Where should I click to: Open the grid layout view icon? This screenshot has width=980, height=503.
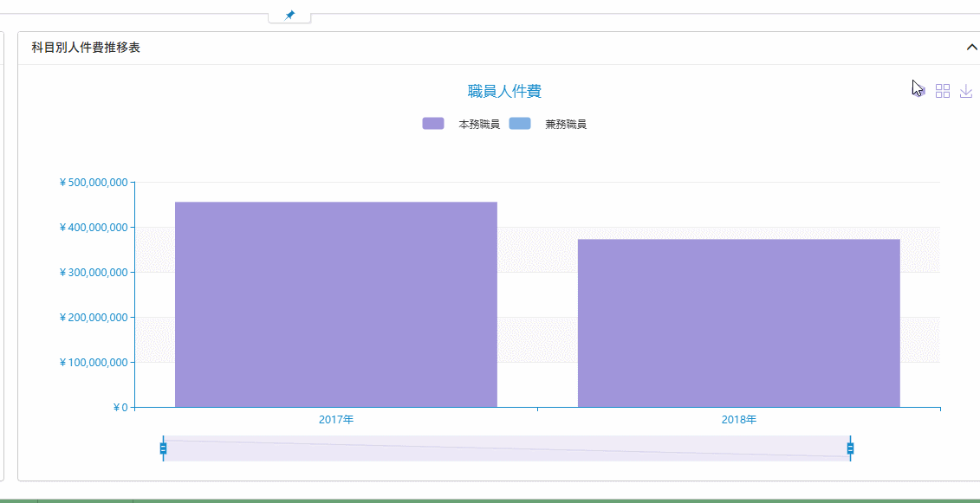[x=943, y=90]
